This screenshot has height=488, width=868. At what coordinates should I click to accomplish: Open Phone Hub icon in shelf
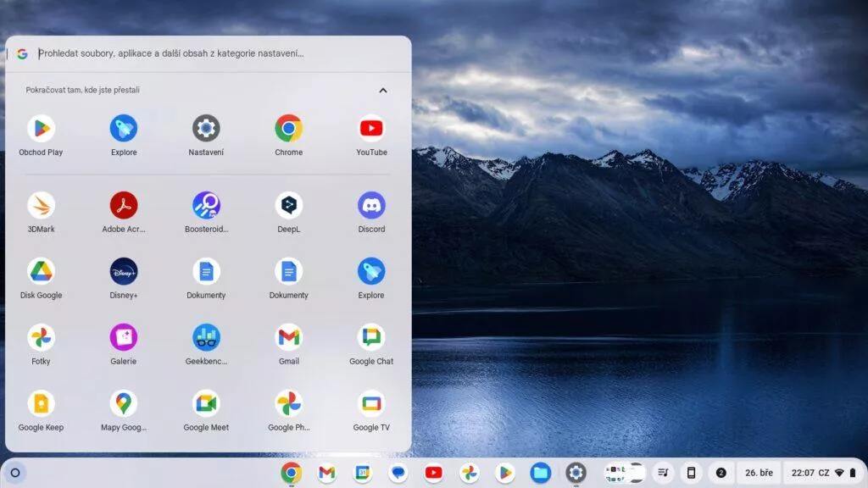[x=692, y=473]
